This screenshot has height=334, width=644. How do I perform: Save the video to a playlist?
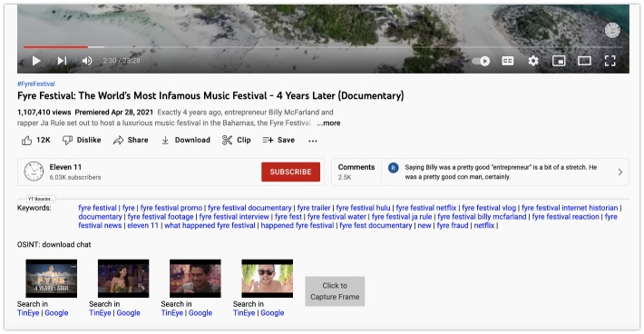click(x=278, y=140)
